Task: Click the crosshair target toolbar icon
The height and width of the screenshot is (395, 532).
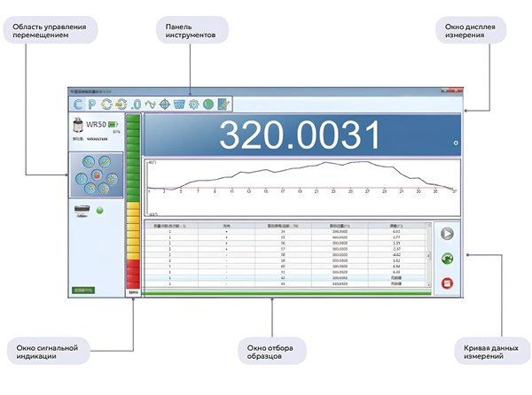Action: [x=165, y=105]
